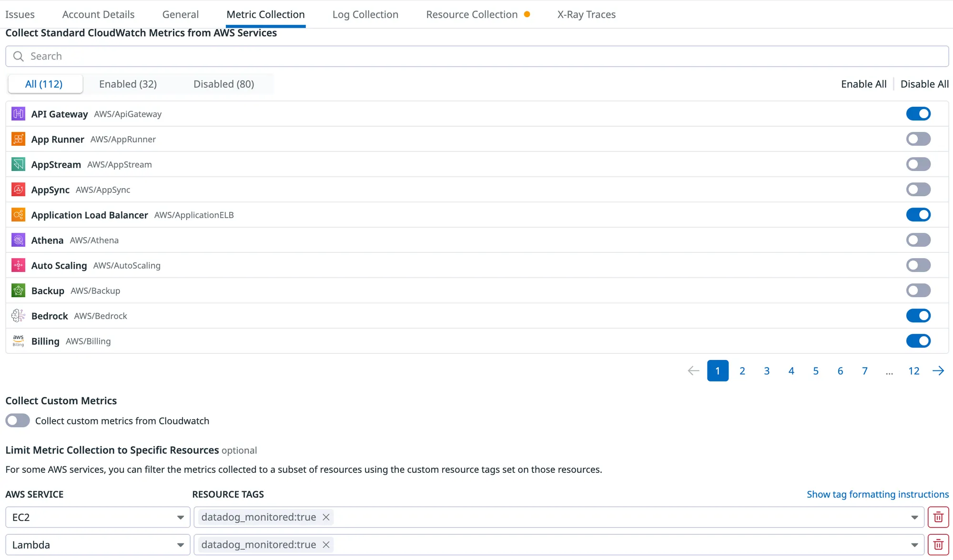Open the EC2 AWS service dropdown

[x=98, y=517]
